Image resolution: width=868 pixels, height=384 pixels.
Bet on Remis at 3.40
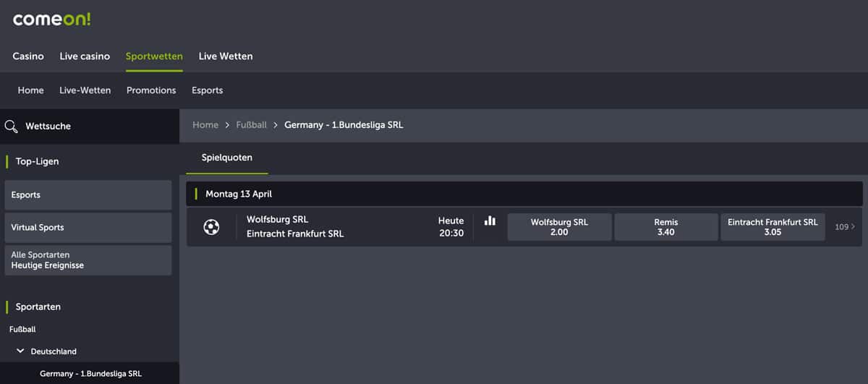666,227
